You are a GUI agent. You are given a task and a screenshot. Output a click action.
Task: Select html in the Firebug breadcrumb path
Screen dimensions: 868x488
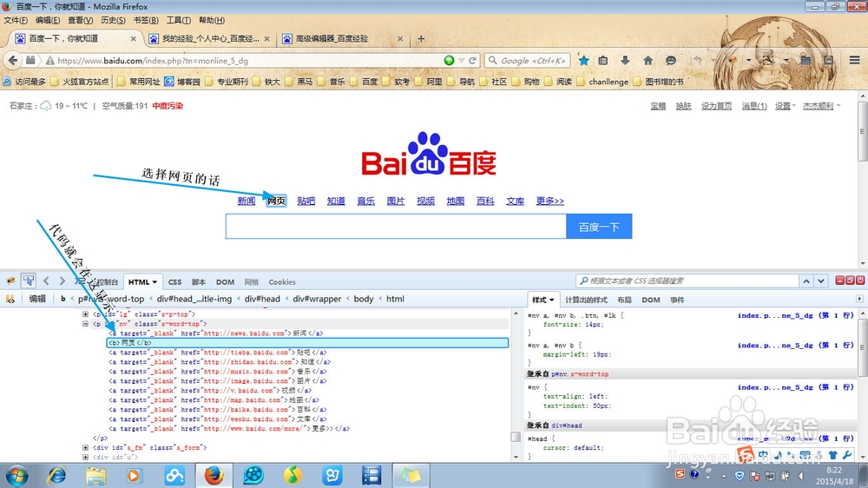395,299
